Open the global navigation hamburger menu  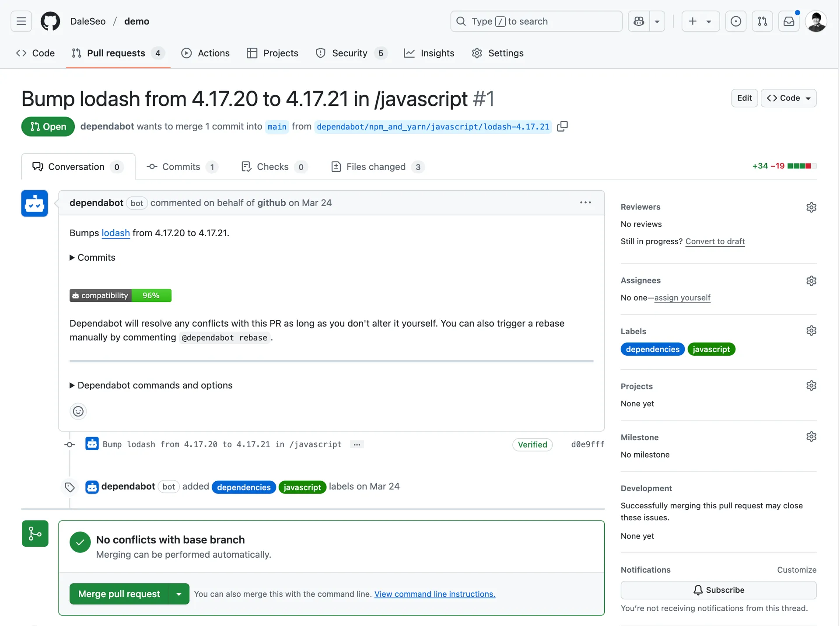point(21,21)
